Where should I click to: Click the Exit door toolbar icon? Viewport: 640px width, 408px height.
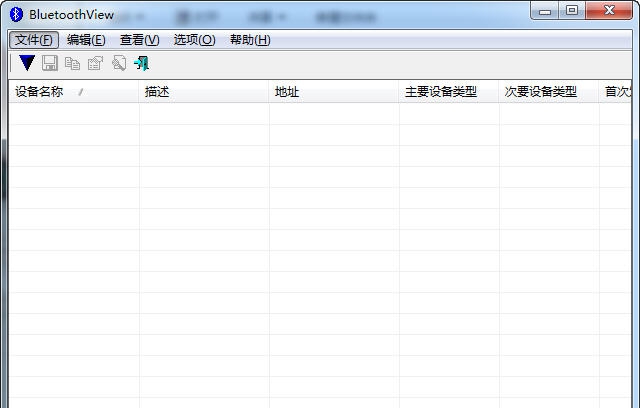(x=142, y=63)
